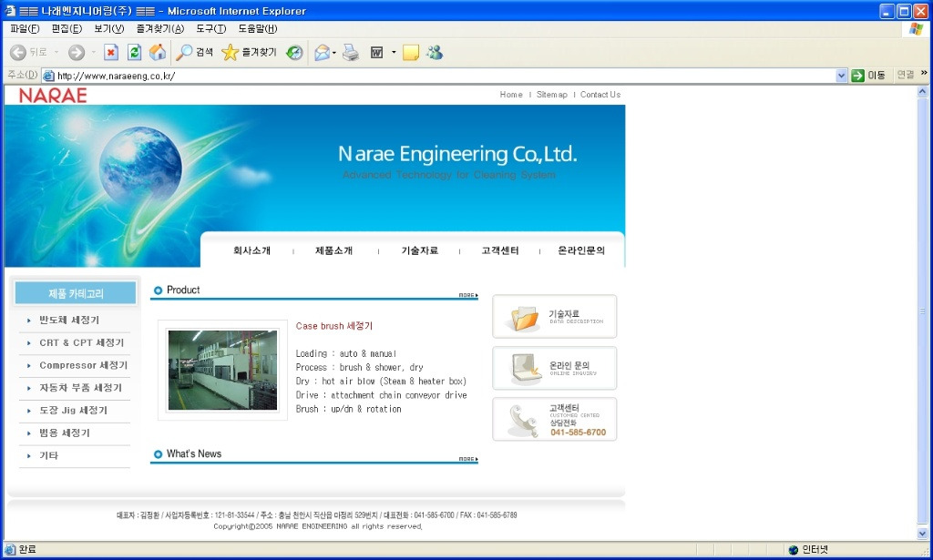Click the vertical scrollbar down arrow
Screen dimensions: 933x560
(x=922, y=534)
